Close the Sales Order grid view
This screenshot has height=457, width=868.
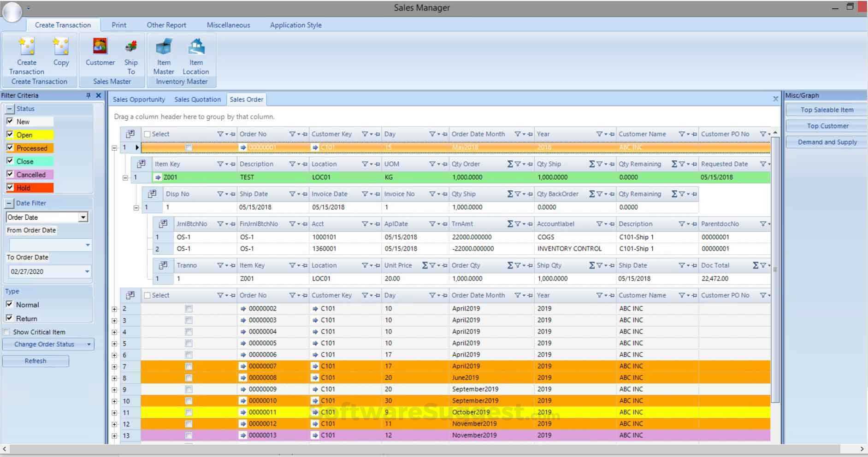point(776,99)
